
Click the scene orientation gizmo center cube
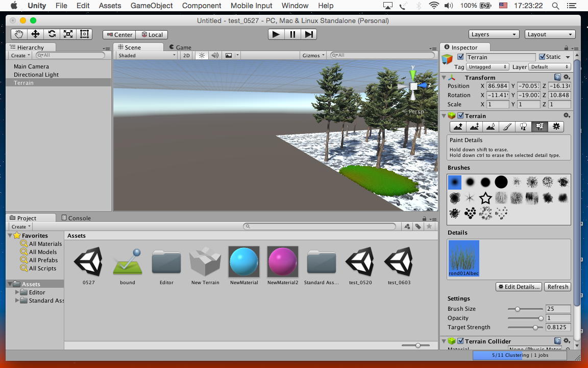pos(413,86)
